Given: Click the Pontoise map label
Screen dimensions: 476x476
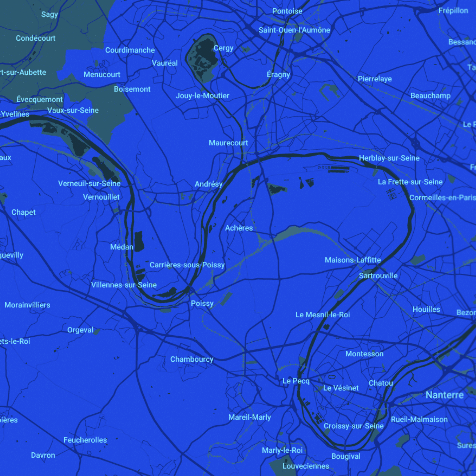Looking at the screenshot, I should pos(287,11).
